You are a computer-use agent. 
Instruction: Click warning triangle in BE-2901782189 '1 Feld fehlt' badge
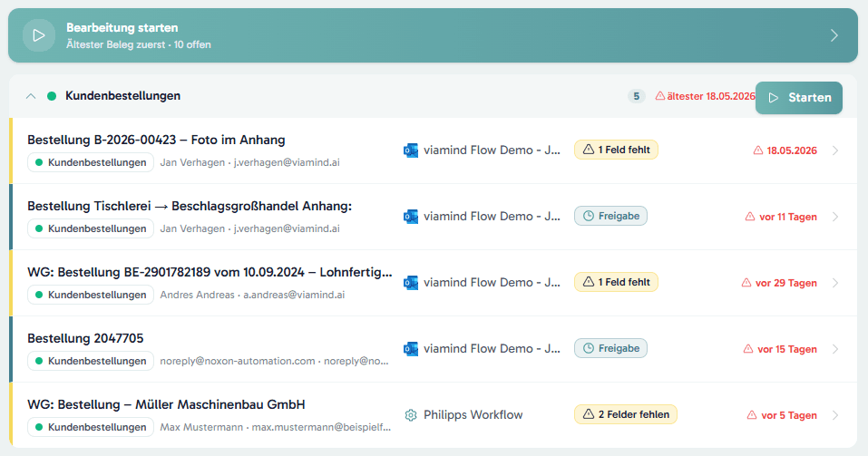point(589,282)
